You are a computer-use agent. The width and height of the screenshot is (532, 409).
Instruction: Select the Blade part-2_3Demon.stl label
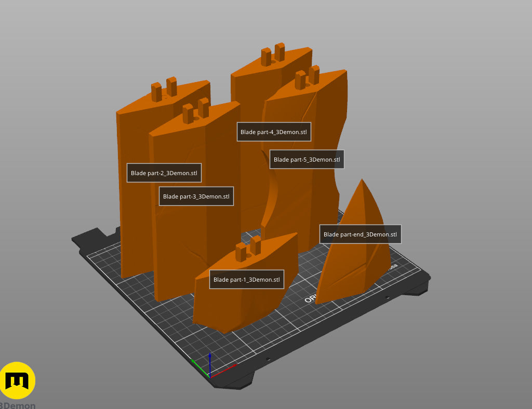coord(164,173)
